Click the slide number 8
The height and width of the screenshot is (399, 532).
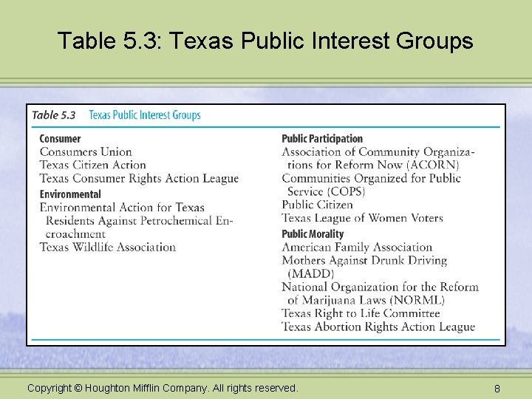click(497, 389)
